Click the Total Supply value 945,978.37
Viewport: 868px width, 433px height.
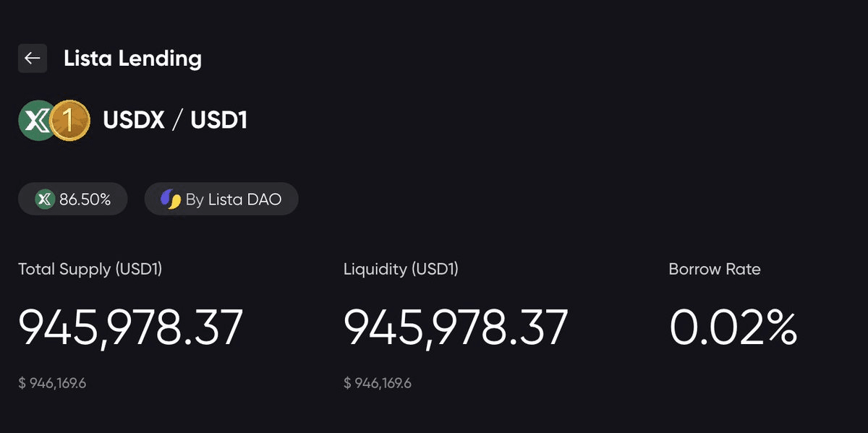click(x=130, y=327)
